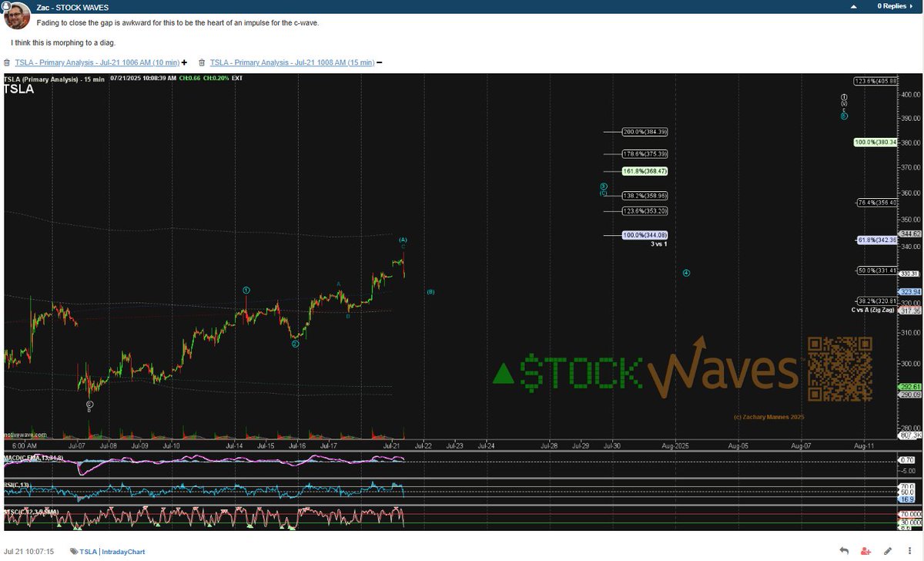The width and height of the screenshot is (924, 561).
Task: Expand the 10 min chart with the plus icon
Action: (x=184, y=62)
